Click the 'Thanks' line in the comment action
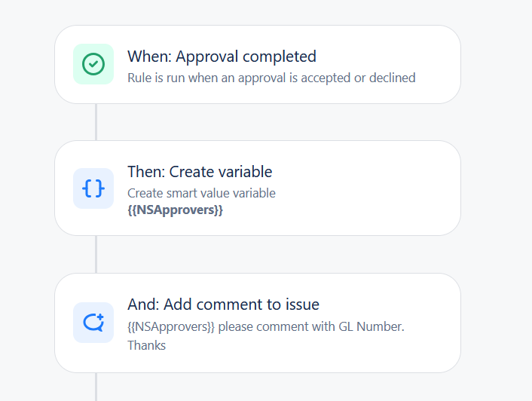This screenshot has height=401, width=532. coord(147,345)
